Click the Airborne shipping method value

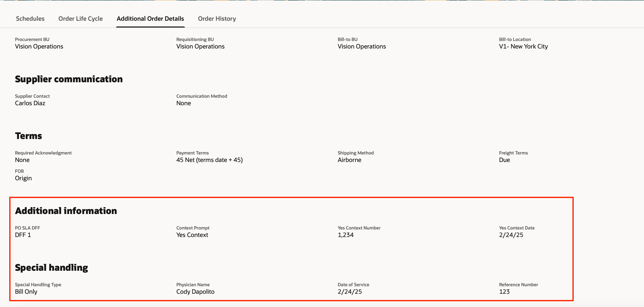[x=349, y=160]
